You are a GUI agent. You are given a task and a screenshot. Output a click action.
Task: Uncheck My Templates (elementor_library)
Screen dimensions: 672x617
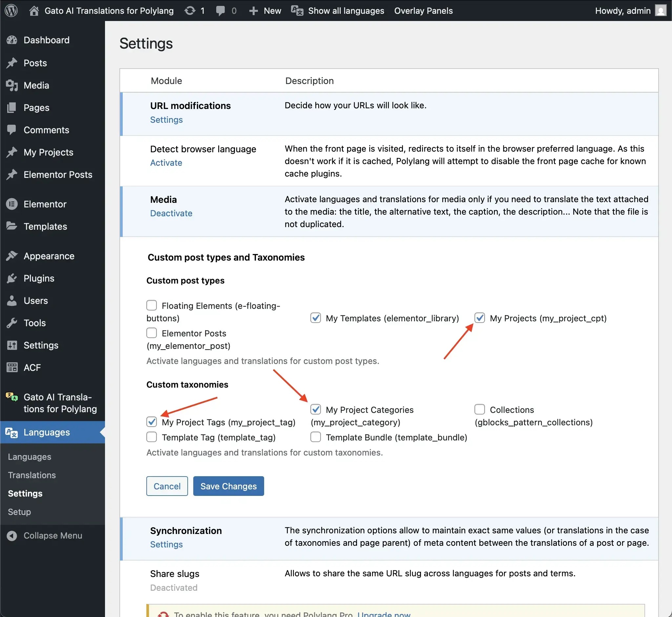click(315, 318)
